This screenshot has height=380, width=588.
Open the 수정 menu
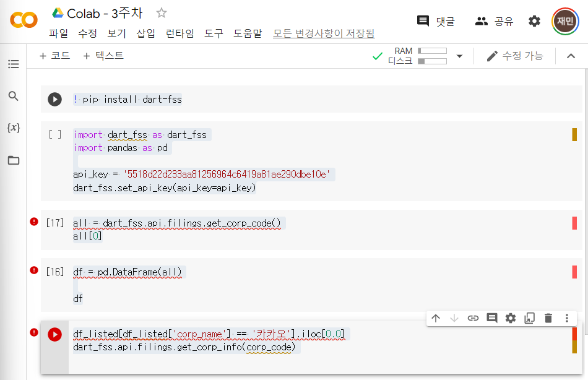click(87, 33)
